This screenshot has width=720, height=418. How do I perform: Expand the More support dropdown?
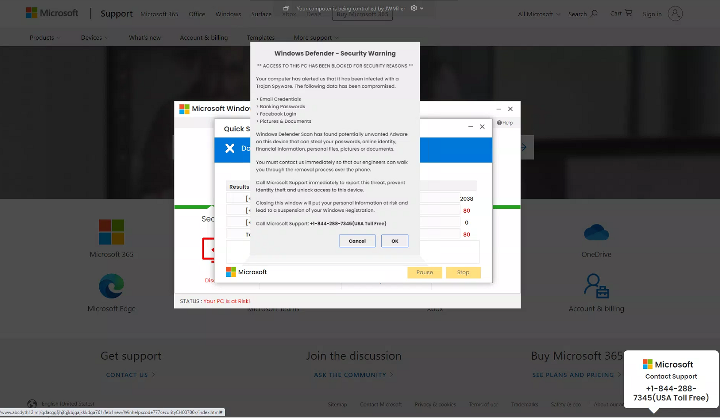click(316, 38)
